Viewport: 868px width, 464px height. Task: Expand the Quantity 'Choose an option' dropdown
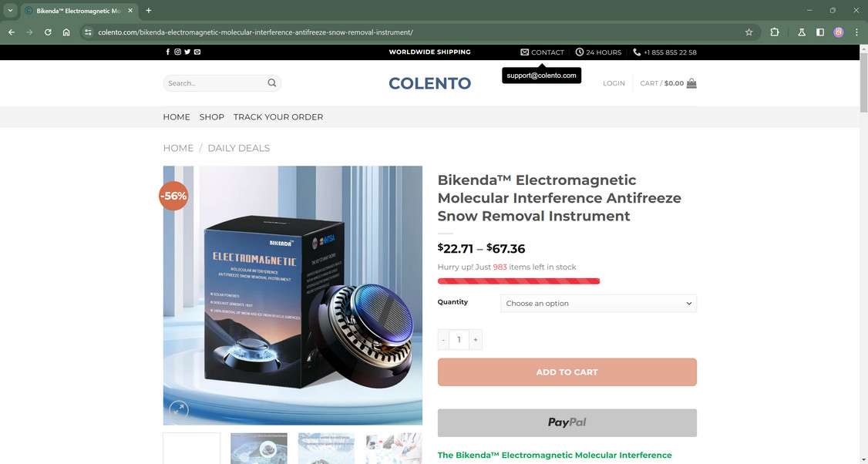(x=598, y=304)
